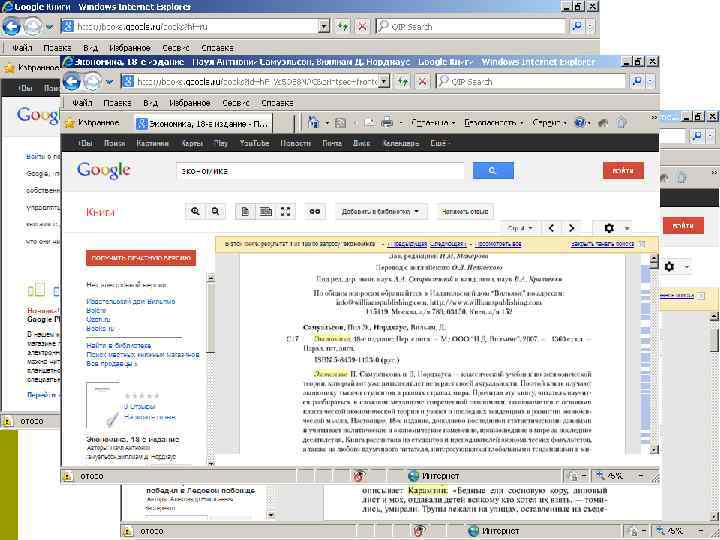Open YouTube in the Google bar

pyautogui.click(x=254, y=143)
